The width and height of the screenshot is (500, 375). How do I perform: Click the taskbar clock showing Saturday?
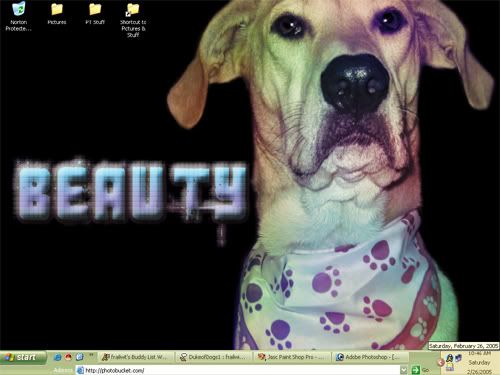tap(479, 362)
